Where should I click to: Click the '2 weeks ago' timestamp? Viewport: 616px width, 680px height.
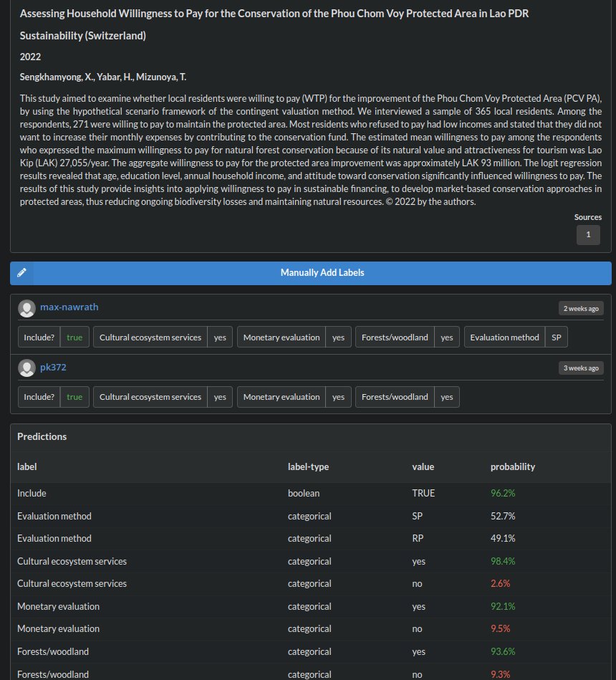coord(581,308)
